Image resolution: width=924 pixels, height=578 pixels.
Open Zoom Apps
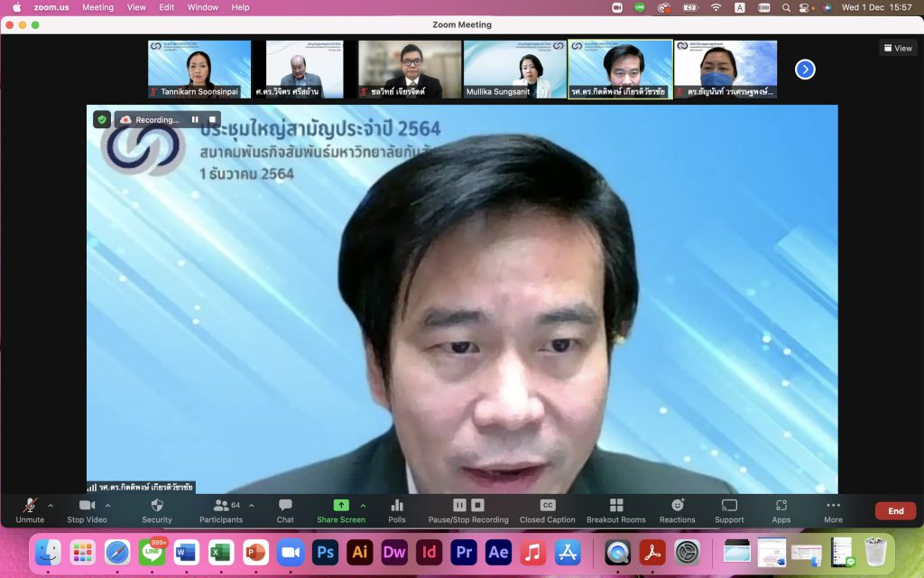tap(781, 511)
